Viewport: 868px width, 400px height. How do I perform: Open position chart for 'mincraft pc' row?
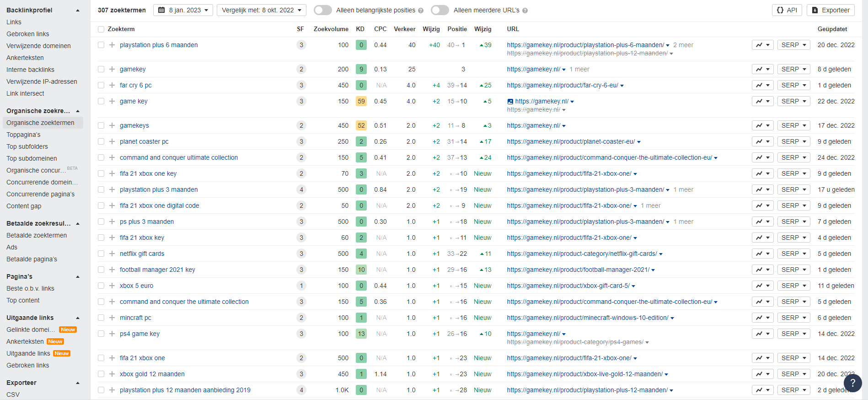click(762, 318)
